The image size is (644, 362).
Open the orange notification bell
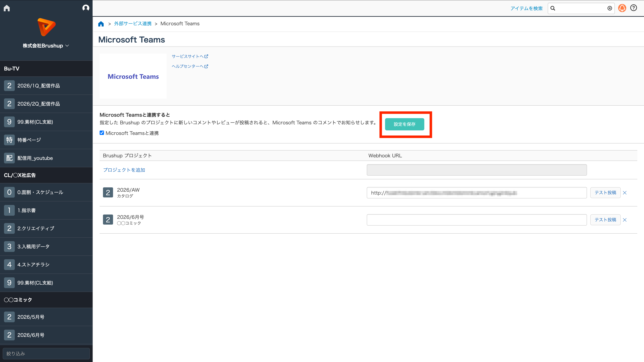622,8
